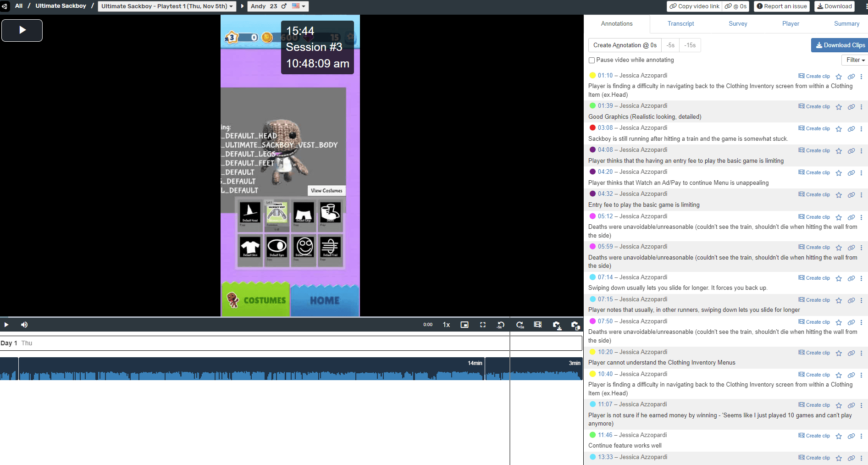Viewport: 868px width, 465px height.
Task: Skip forward 5 seconds icon
Action: pyautogui.click(x=520, y=325)
